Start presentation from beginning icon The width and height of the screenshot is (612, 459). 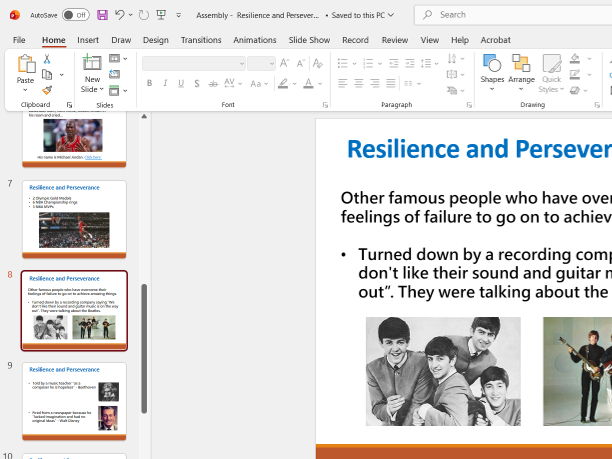coord(161,15)
